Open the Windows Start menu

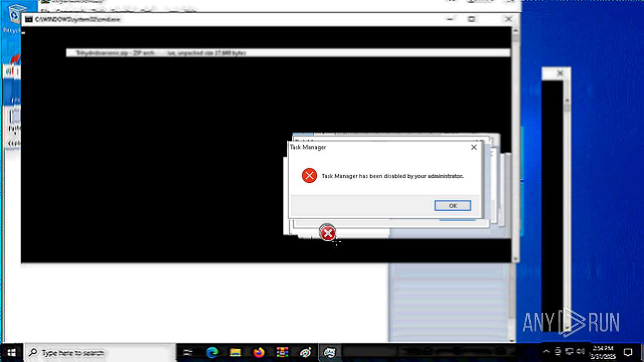click(11, 352)
